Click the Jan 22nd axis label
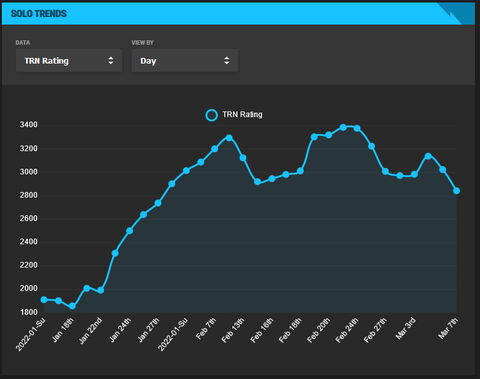Viewport: 480px width, 379px height. click(x=91, y=331)
